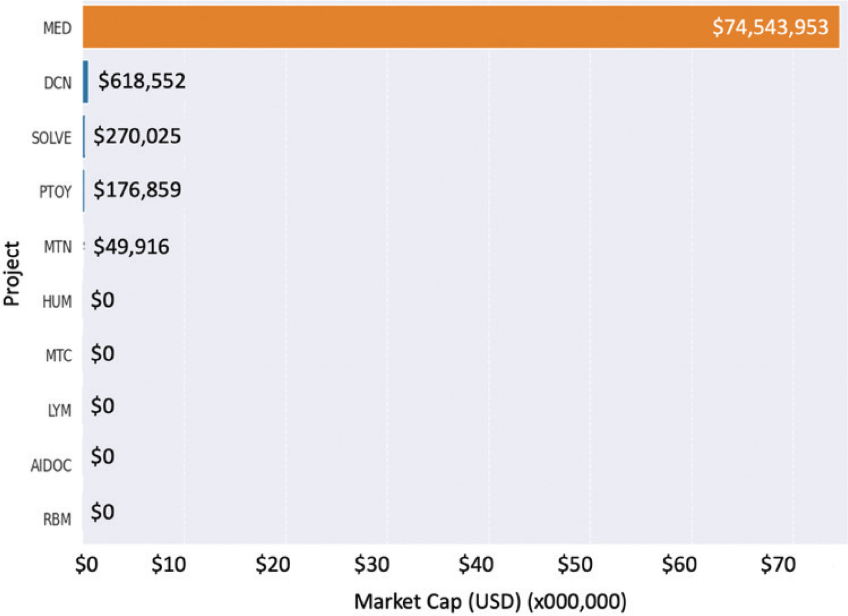Select the HUM project label
Screen dimensions: 848x616
click(x=57, y=301)
